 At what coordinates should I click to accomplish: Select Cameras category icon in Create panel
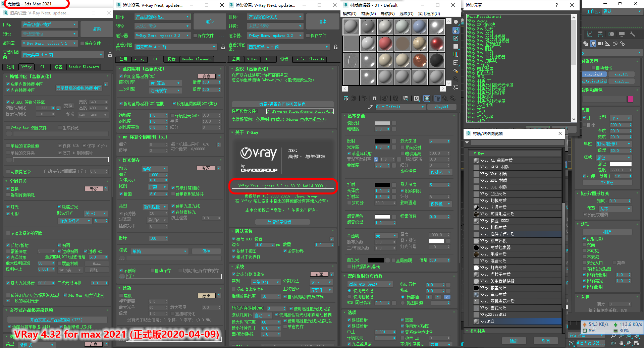pyautogui.click(x=600, y=44)
